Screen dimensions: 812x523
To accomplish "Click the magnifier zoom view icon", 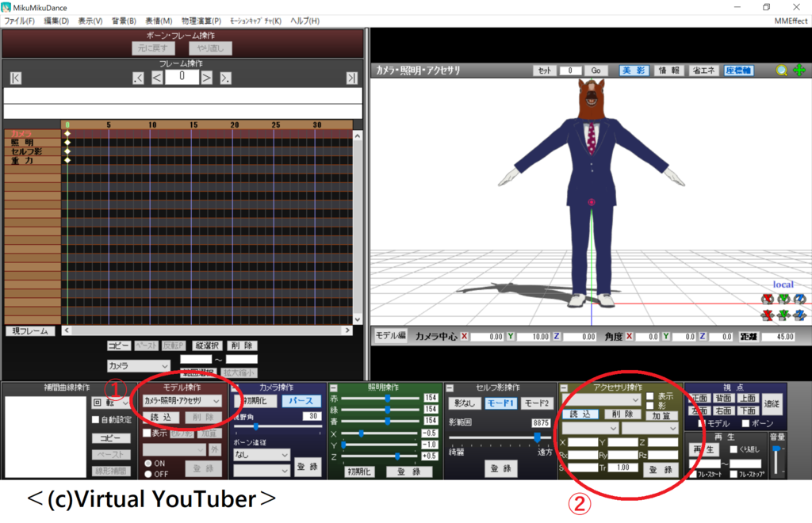I will tap(781, 71).
